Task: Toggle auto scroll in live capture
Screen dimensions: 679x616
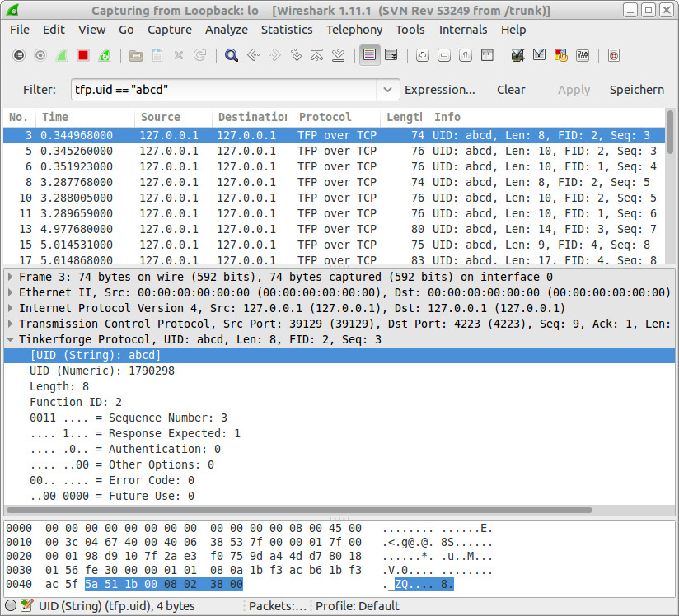Action: pyautogui.click(x=391, y=56)
